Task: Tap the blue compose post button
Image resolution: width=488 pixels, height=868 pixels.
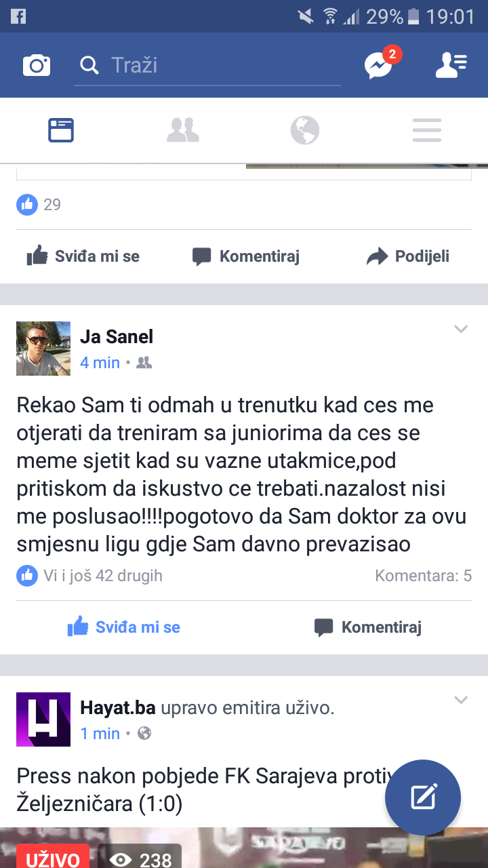Action: pyautogui.click(x=423, y=797)
